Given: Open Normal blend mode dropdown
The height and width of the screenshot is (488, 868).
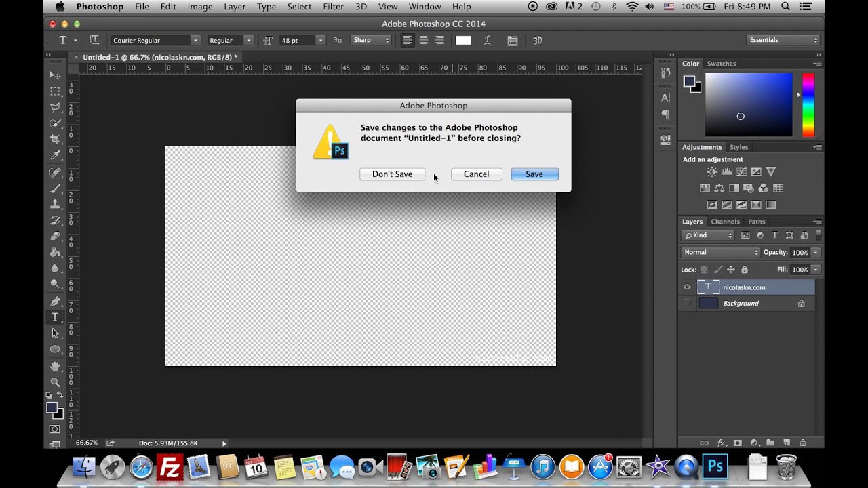Looking at the screenshot, I should coord(721,252).
